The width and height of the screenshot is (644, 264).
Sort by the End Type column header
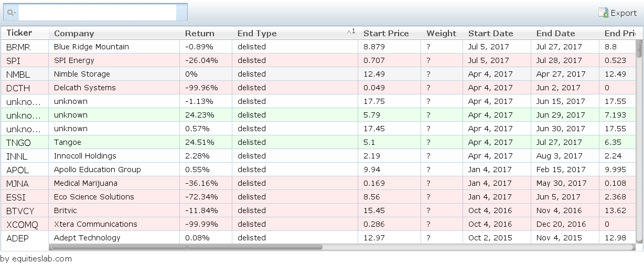click(x=295, y=33)
